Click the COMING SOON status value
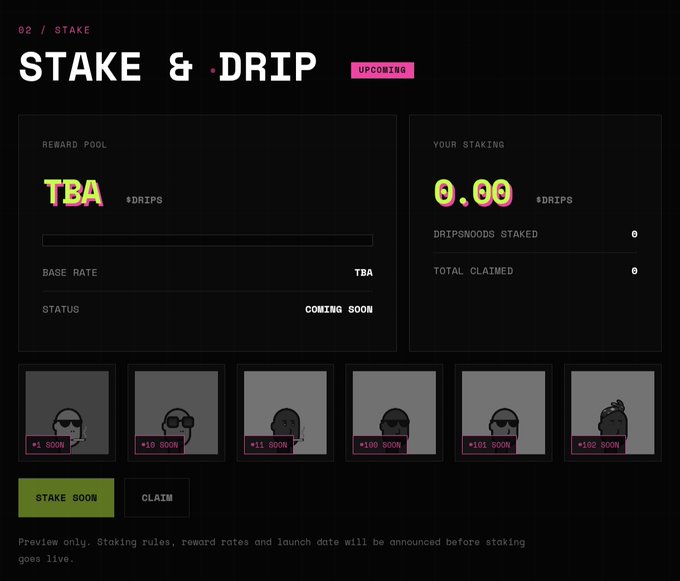The height and width of the screenshot is (581, 680). pos(339,310)
